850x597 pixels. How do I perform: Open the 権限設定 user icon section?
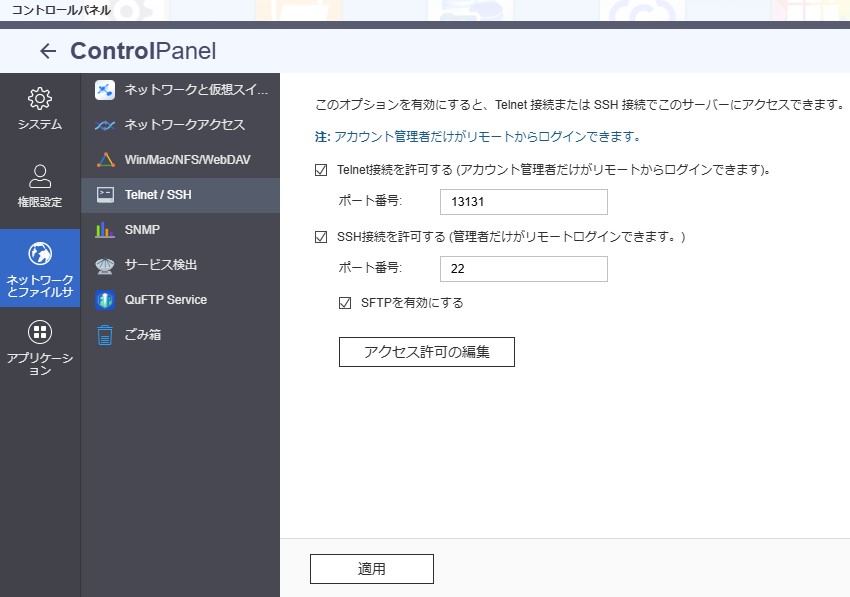coord(40,176)
